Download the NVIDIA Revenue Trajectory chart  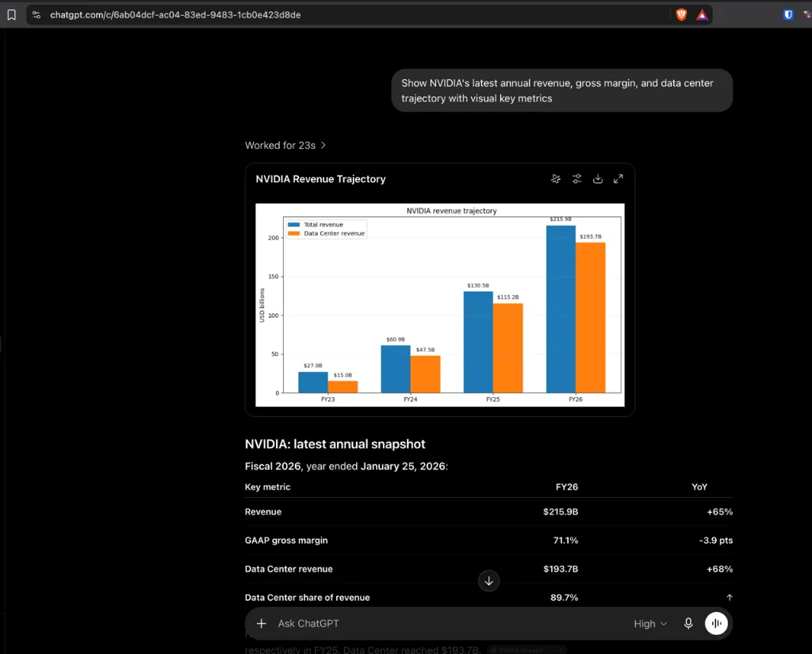point(598,178)
